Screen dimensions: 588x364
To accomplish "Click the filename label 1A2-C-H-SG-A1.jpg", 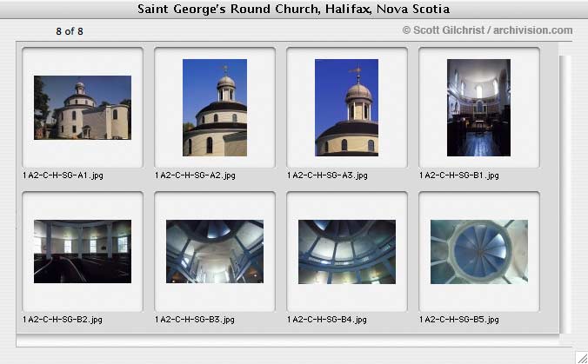I will pyautogui.click(x=63, y=175).
